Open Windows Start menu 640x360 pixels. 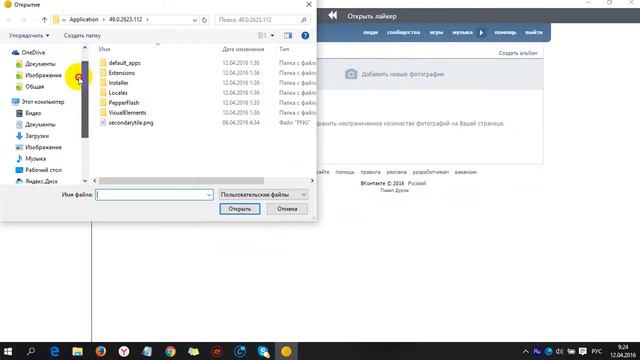[x=8, y=351]
